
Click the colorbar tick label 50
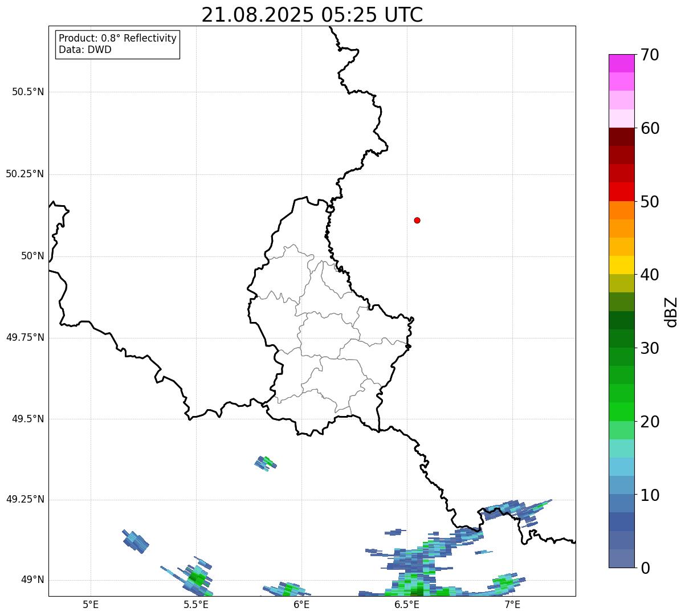click(650, 202)
